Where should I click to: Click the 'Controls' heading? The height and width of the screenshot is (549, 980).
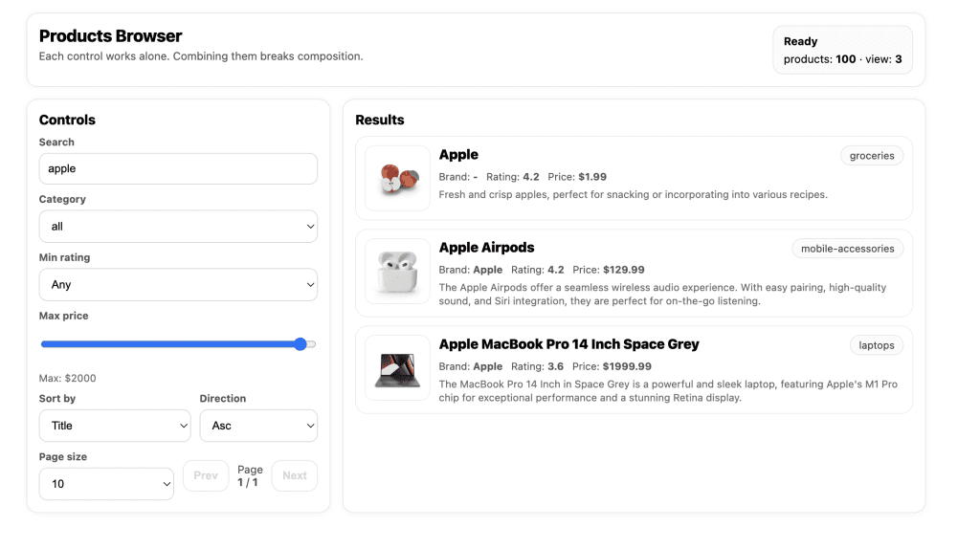[x=68, y=120]
